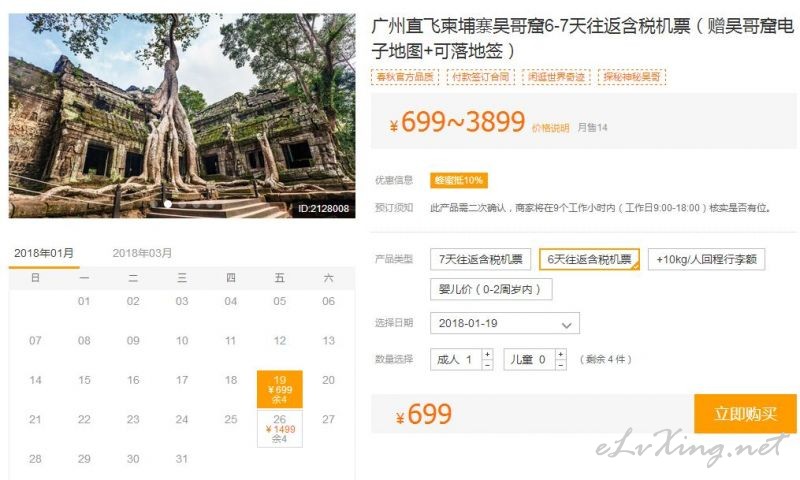The image size is (800, 480).
Task: Select the 6天往返含税机票 product type
Action: [x=589, y=259]
